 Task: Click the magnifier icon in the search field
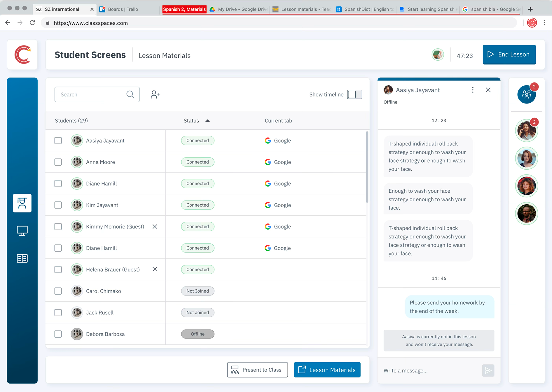(130, 94)
